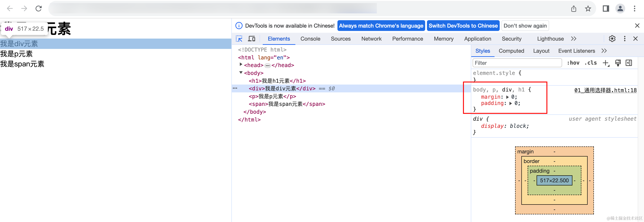The height and width of the screenshot is (222, 644).
Task: Share this page icon
Action: pos(574,9)
